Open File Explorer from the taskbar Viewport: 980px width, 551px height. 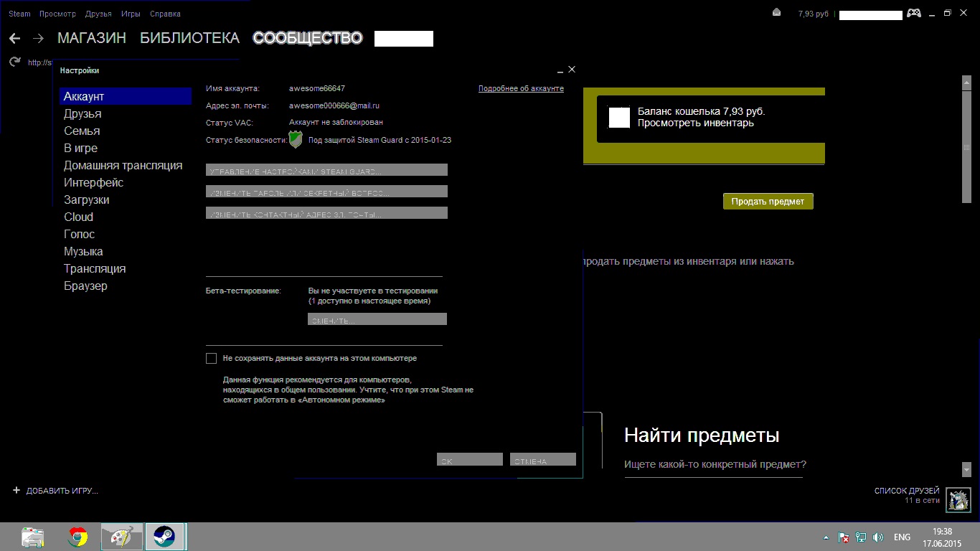click(x=33, y=537)
